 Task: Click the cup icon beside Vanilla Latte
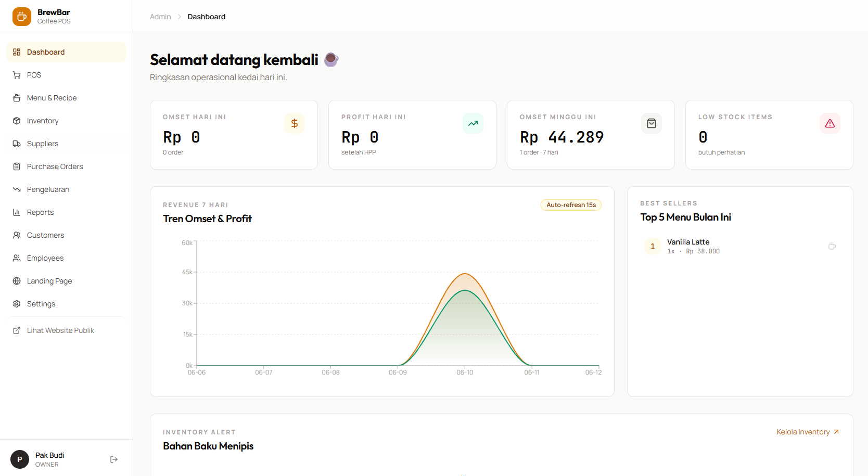pos(832,246)
